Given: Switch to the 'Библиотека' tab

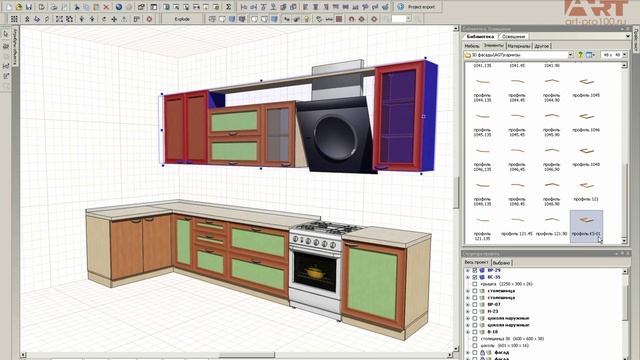Looking at the screenshot, I should pyautogui.click(x=480, y=36).
